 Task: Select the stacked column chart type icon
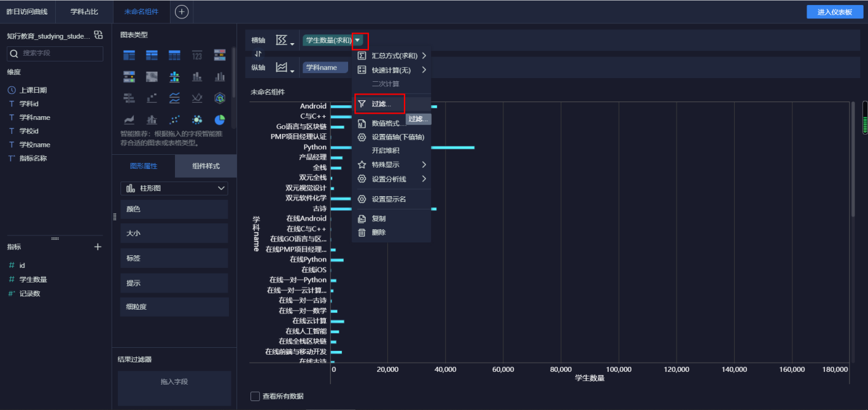pos(197,77)
